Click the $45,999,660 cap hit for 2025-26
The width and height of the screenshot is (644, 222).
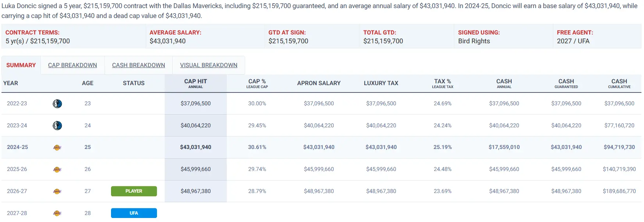click(196, 169)
